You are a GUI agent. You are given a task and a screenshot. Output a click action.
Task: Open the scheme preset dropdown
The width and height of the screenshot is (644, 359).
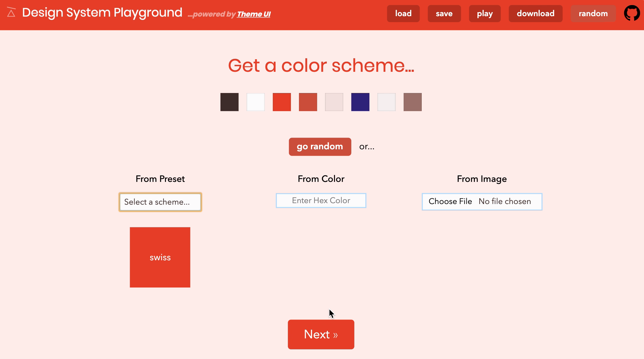pyautogui.click(x=160, y=202)
